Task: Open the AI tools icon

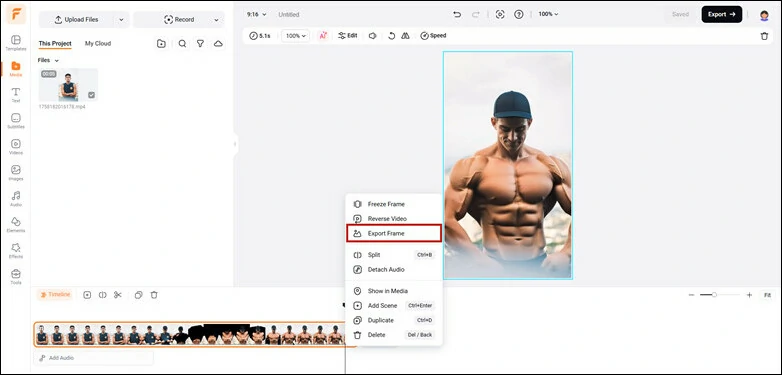Action: pyautogui.click(x=323, y=36)
